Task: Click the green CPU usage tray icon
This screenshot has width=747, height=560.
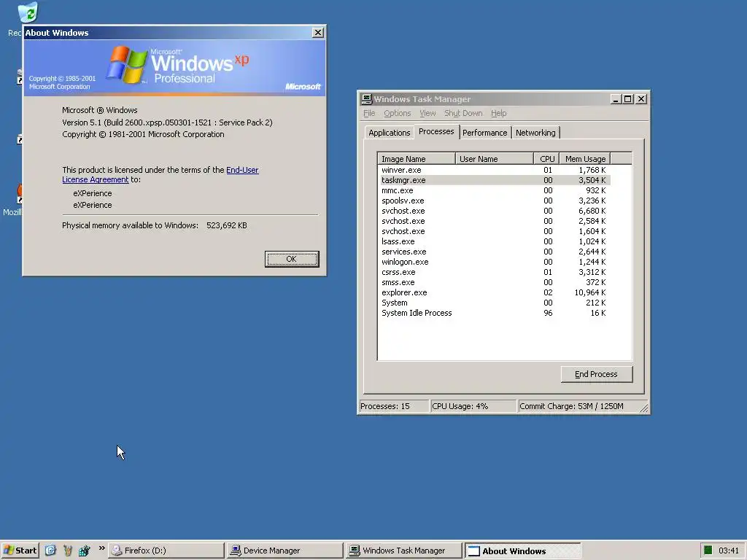Action: point(708,551)
